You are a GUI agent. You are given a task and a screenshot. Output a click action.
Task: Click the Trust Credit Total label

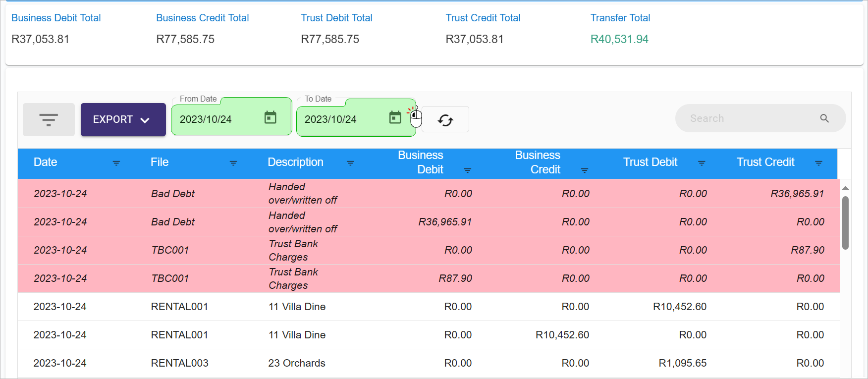coord(483,18)
